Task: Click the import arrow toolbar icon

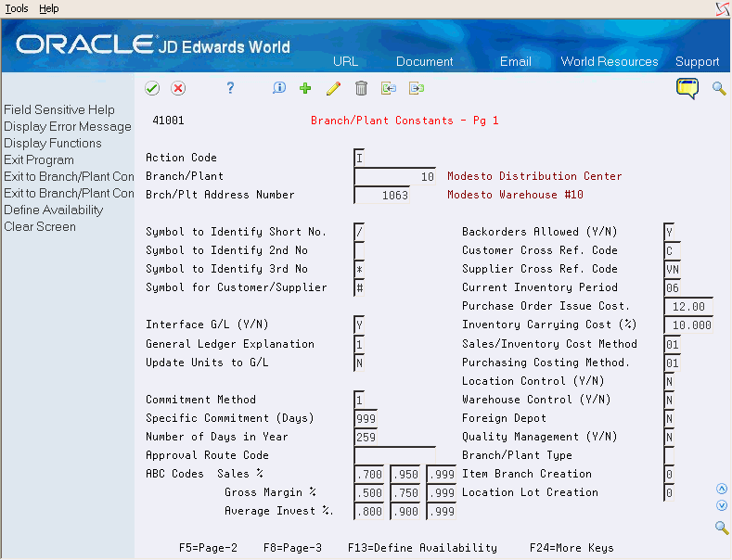Action: pyautogui.click(x=389, y=88)
